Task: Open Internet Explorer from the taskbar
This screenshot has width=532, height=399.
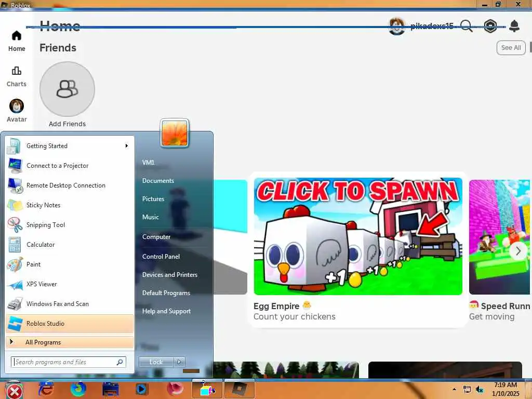Action: coord(46,389)
